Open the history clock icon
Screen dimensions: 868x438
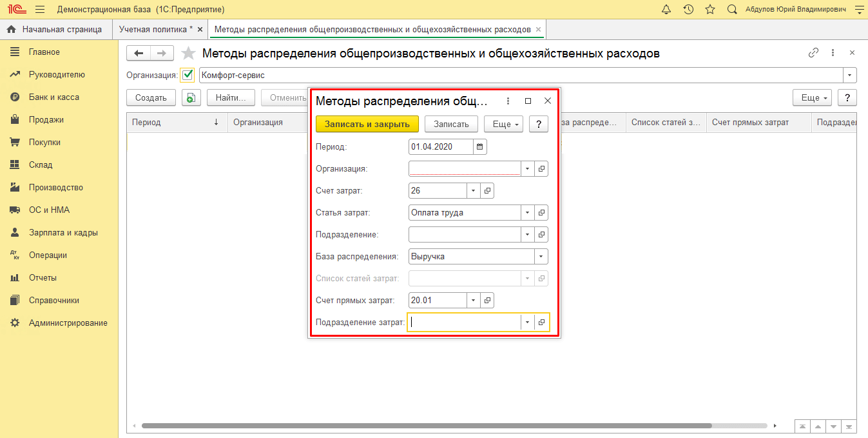[x=688, y=10]
